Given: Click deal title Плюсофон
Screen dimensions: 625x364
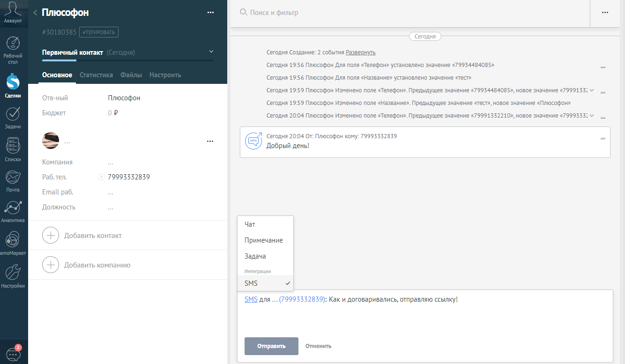Looking at the screenshot, I should pos(65,13).
